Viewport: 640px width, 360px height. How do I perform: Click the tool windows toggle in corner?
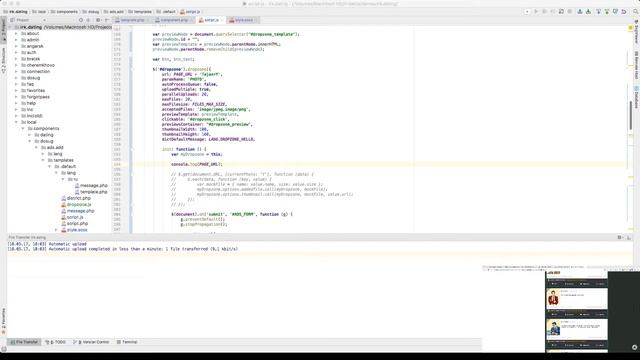pos(4,349)
